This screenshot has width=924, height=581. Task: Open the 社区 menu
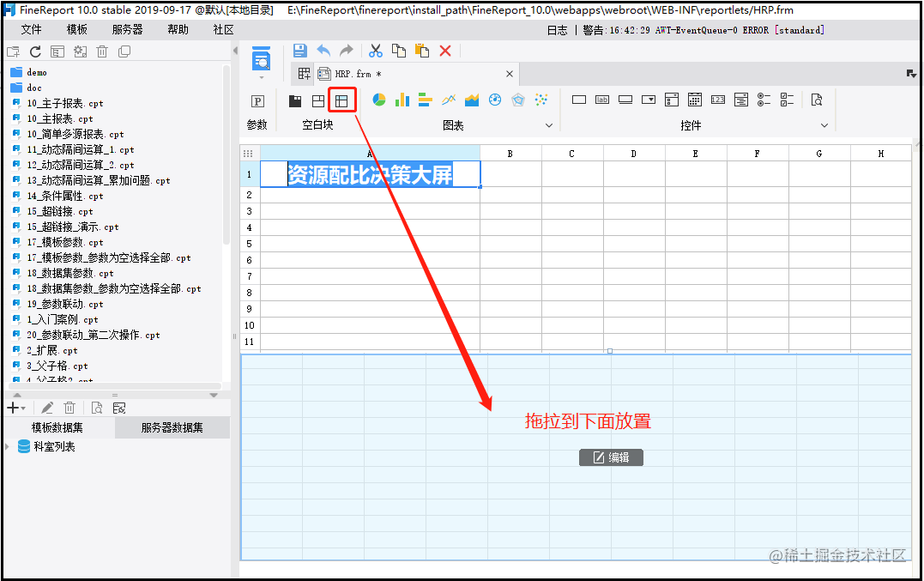[x=223, y=29]
